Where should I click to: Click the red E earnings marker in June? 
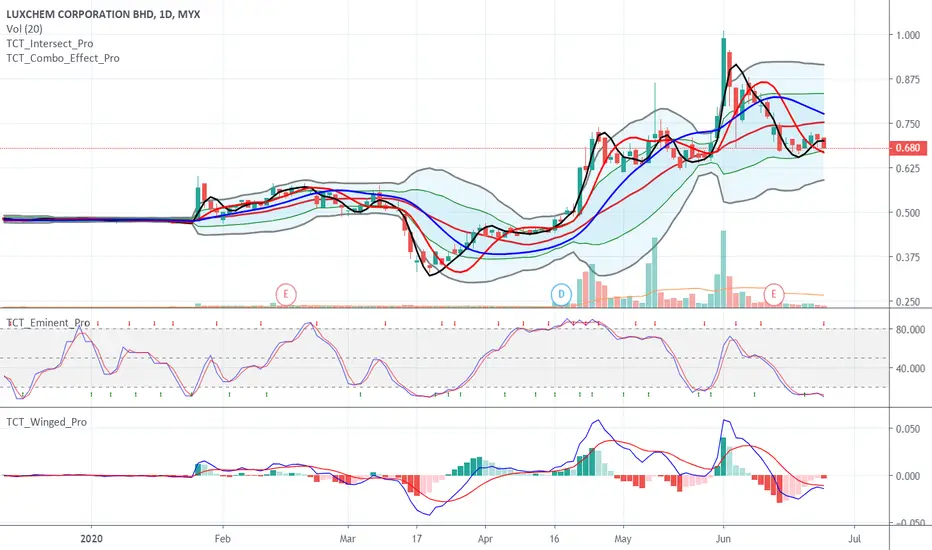click(774, 294)
